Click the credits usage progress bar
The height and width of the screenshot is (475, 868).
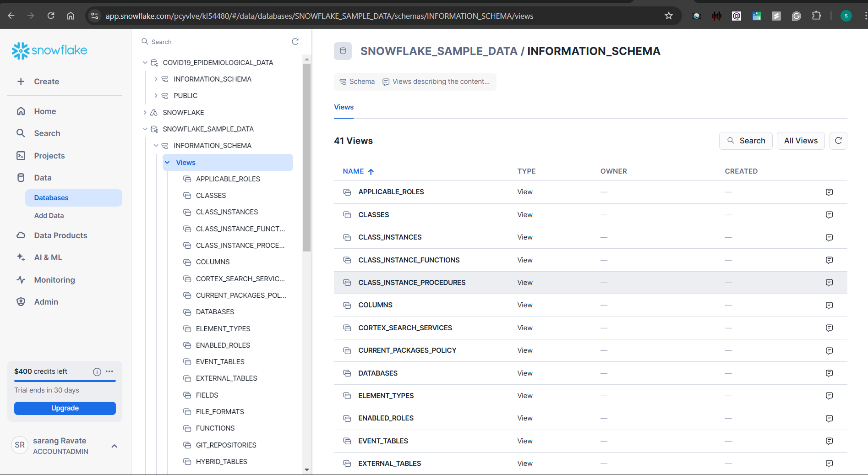(x=65, y=381)
